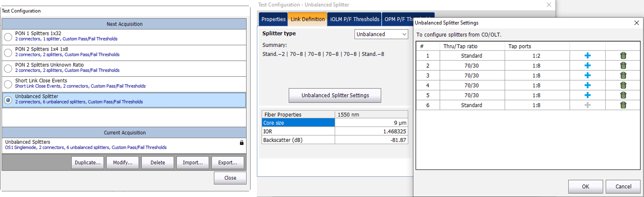
Task: Click the Thru/Tap ratio Standard cell in row 1
Action: pos(472,56)
